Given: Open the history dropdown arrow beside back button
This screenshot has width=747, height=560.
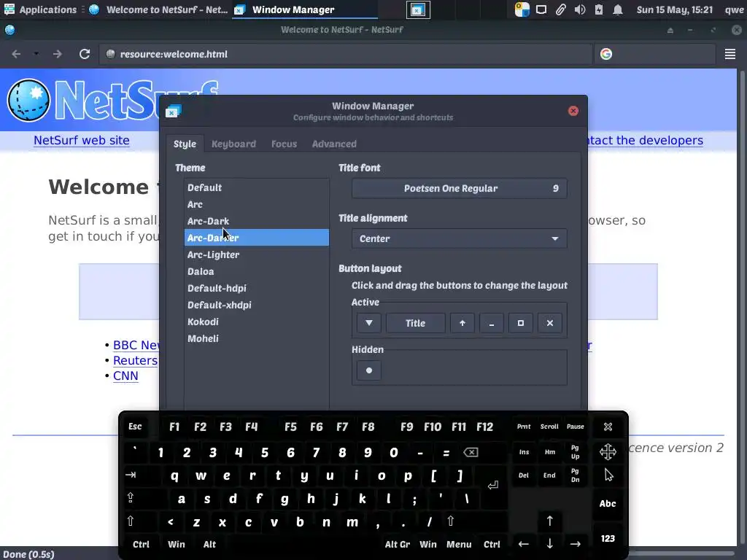Looking at the screenshot, I should point(36,54).
